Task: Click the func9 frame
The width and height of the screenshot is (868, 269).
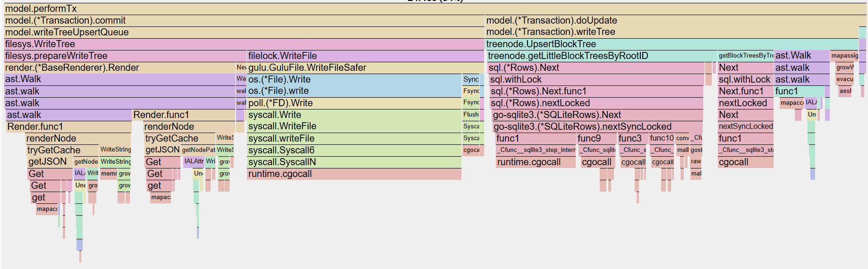Action: coord(597,139)
